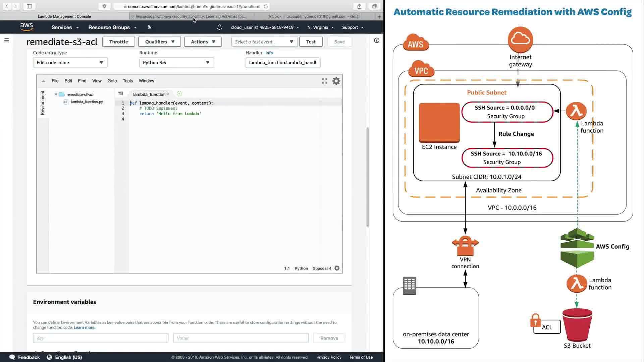
Task: Click the AWS logo home icon
Action: click(26, 27)
